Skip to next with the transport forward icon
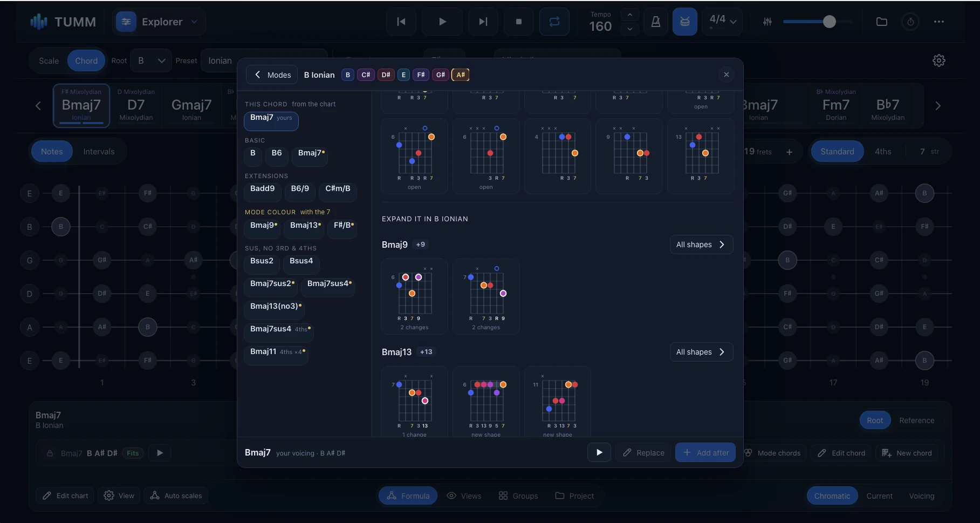The image size is (980, 523). click(483, 22)
